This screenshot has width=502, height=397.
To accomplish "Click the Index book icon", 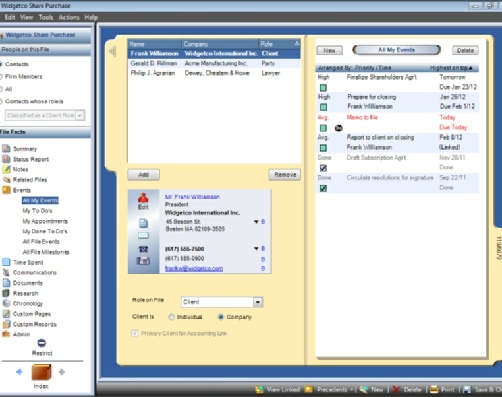I will click(41, 372).
